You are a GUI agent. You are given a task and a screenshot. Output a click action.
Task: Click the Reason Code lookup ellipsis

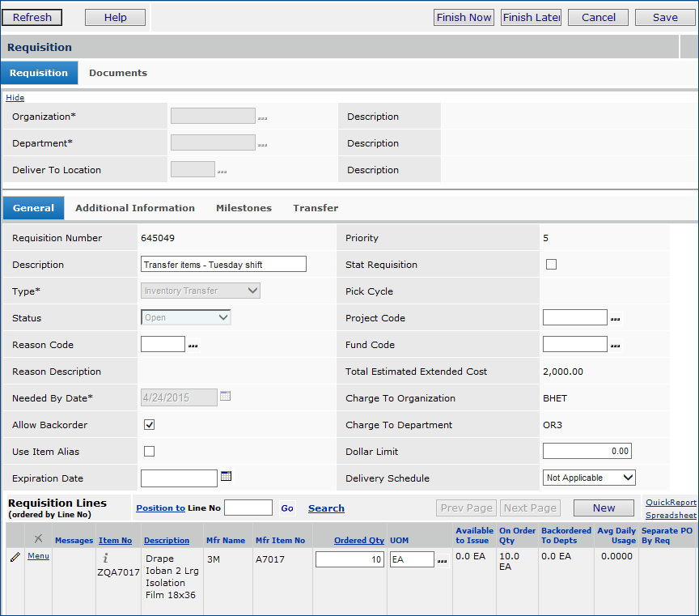(193, 346)
